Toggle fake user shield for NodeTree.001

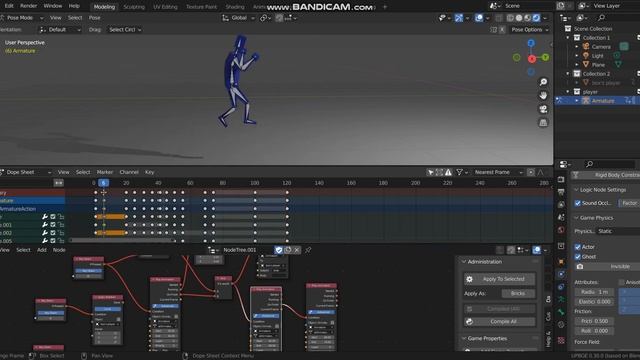278,250
